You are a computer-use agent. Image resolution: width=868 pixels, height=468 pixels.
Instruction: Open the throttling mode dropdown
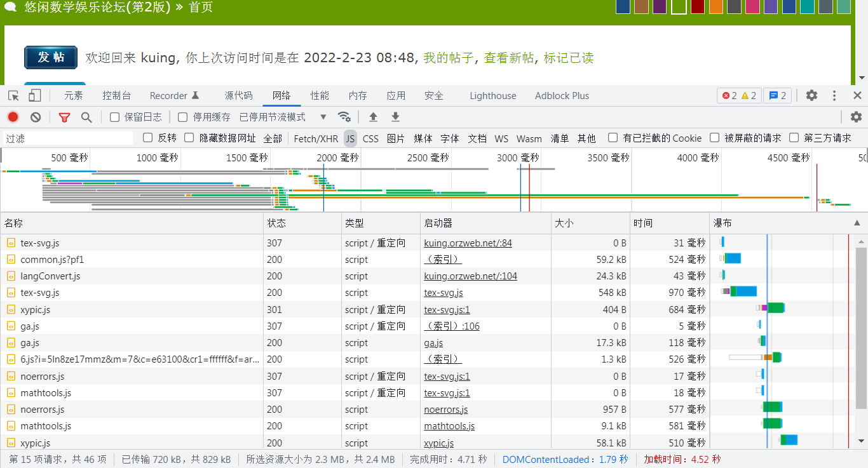283,117
